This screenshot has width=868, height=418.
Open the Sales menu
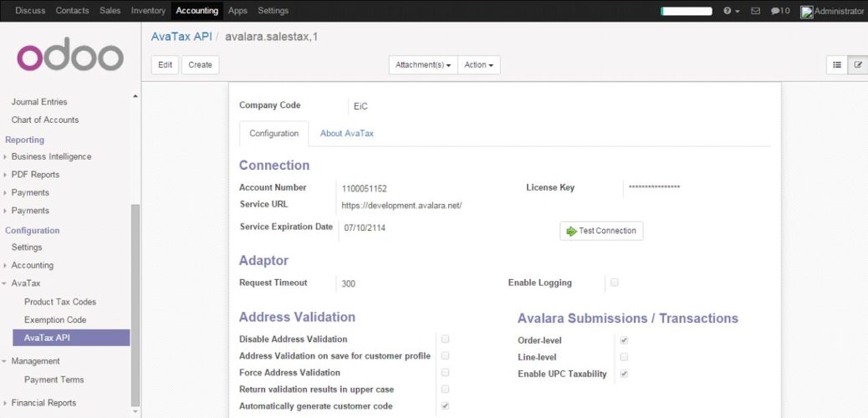pos(110,11)
